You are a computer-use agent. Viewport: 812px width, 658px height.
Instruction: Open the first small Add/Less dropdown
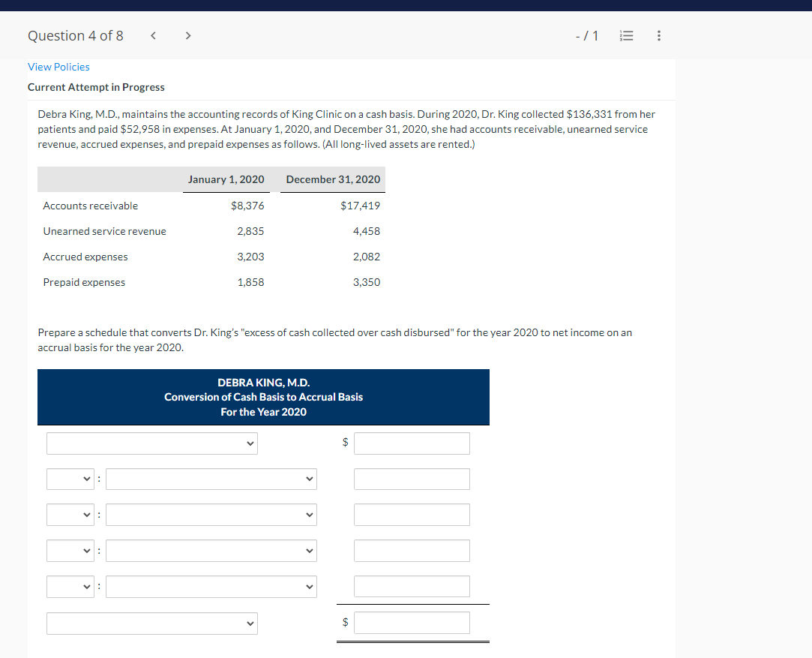click(x=70, y=479)
